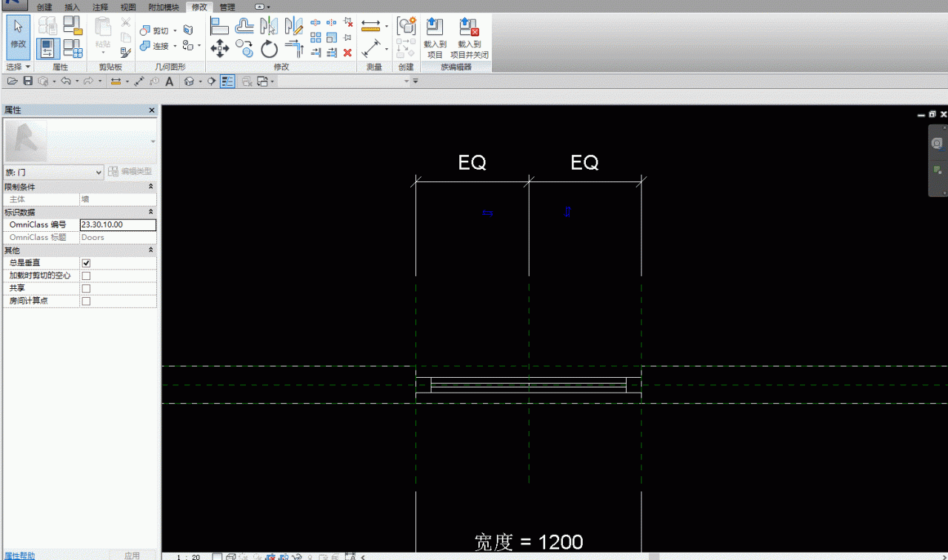
Task: Enable the 共享 checkbox
Action: 86,288
